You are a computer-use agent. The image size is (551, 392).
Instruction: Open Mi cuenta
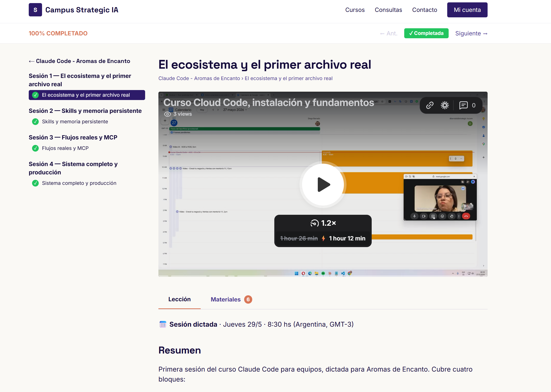[467, 10]
